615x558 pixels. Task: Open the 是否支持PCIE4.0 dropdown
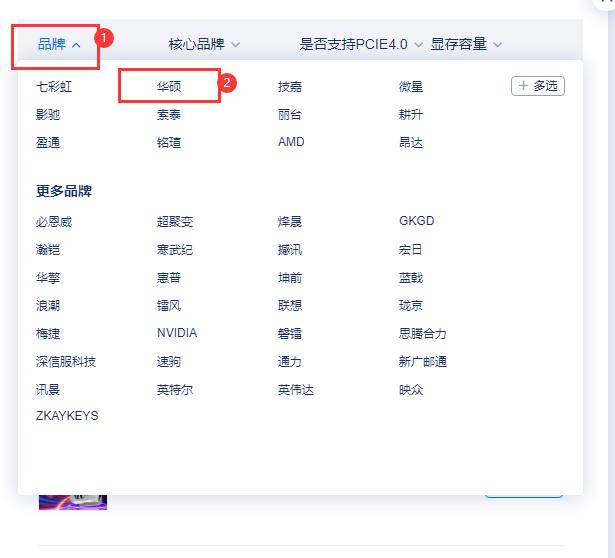coord(361,44)
